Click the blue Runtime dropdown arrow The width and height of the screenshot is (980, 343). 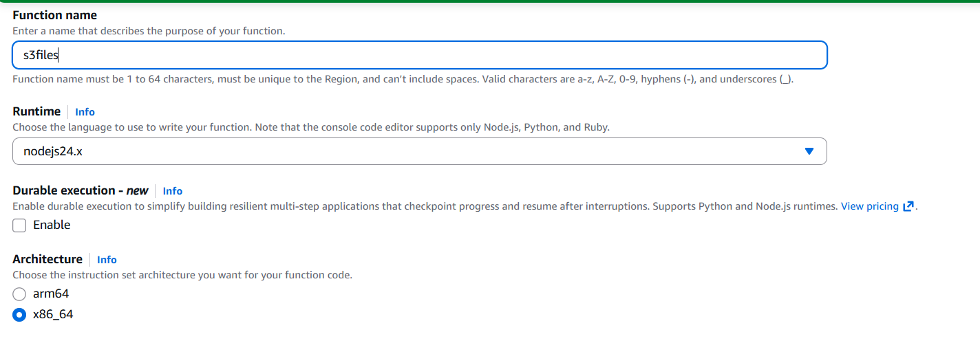(x=809, y=151)
